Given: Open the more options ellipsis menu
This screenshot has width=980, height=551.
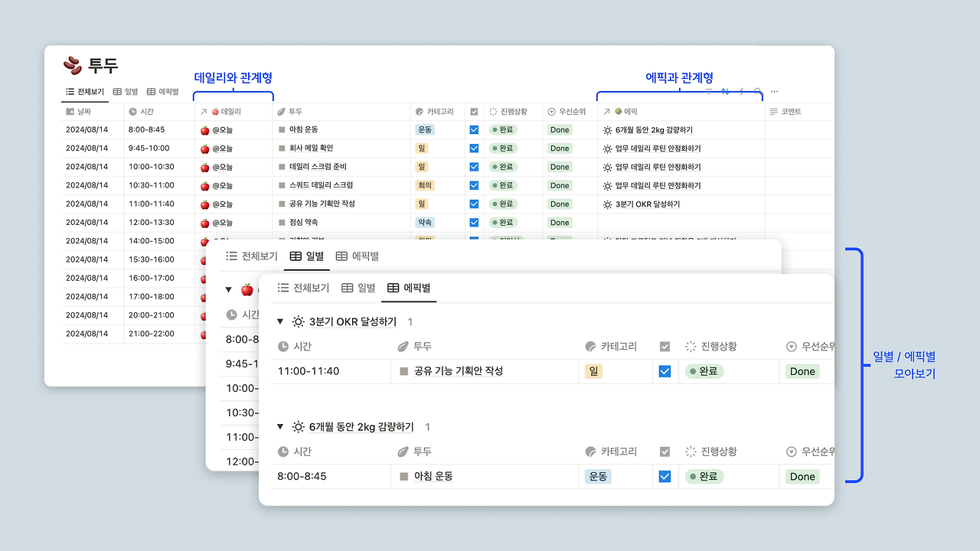Looking at the screenshot, I should point(774,92).
